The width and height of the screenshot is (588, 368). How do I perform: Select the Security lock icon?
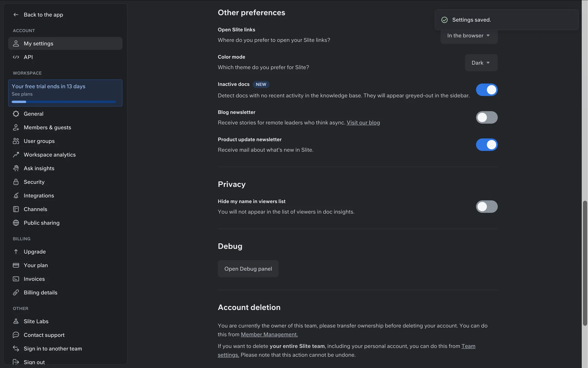(x=16, y=182)
